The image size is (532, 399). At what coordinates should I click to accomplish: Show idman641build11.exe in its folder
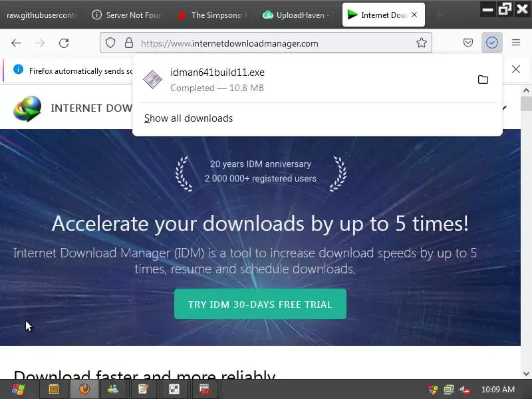pos(483,80)
